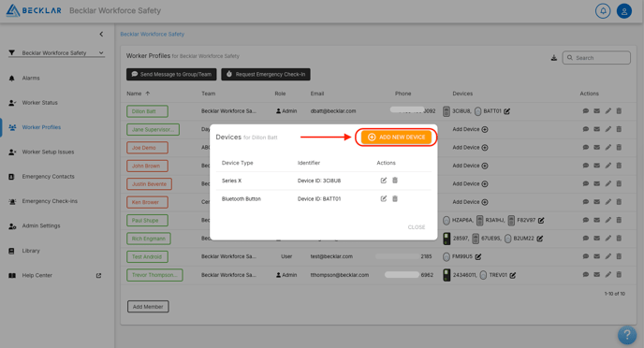Delete Paul Shupe profile trash icon
Screen dimensions: 644x348
click(x=619, y=220)
